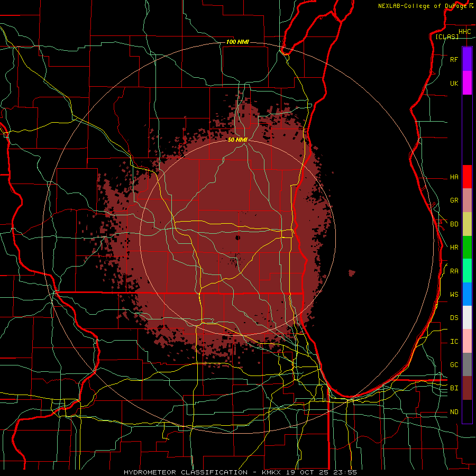Image resolution: width=476 pixels, height=476 pixels.
Task: Click the BD legend label
Action: coord(454,224)
